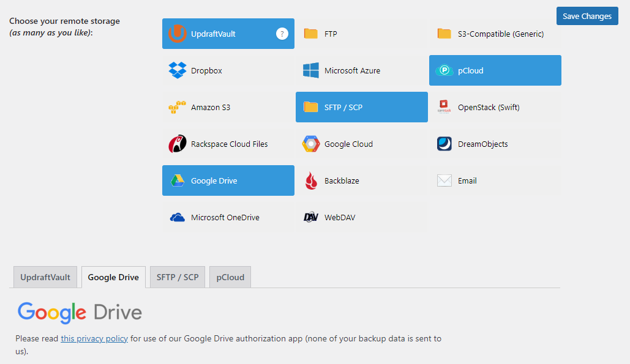Turn on WebDAV storage label
Image resolution: width=630 pixels, height=364 pixels.
340,218
